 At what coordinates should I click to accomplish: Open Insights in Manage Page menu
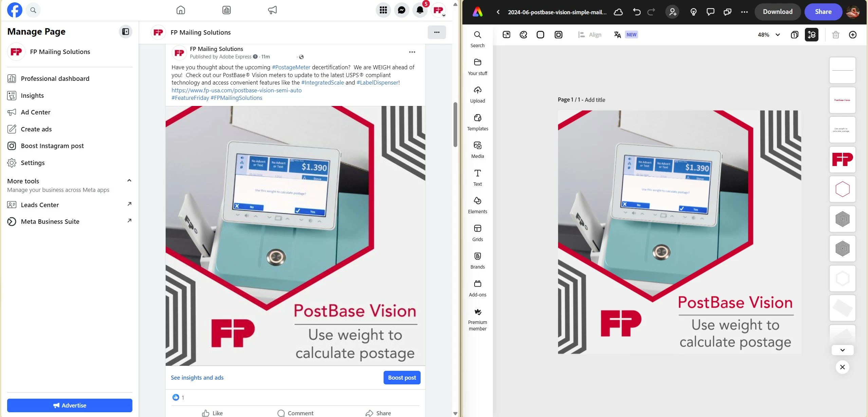tap(32, 95)
